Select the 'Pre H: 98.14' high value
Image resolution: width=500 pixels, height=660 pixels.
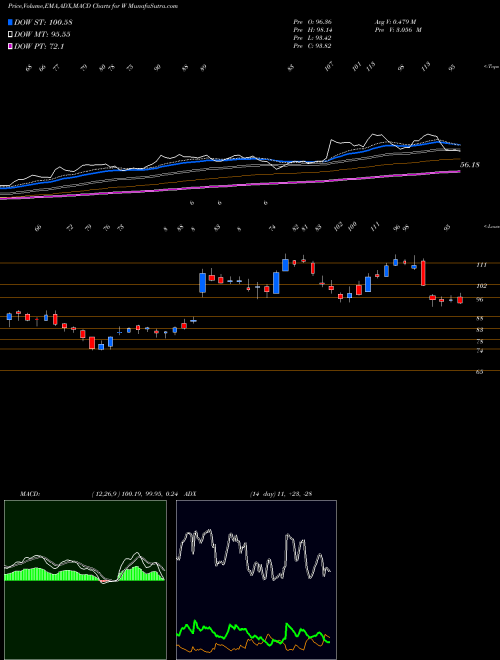point(312,30)
